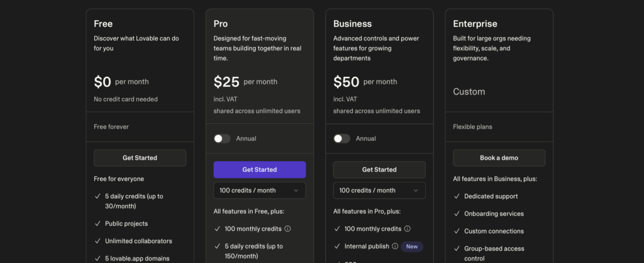Expand Business plan credits per month dropdown
The image size is (644, 263).
click(379, 191)
